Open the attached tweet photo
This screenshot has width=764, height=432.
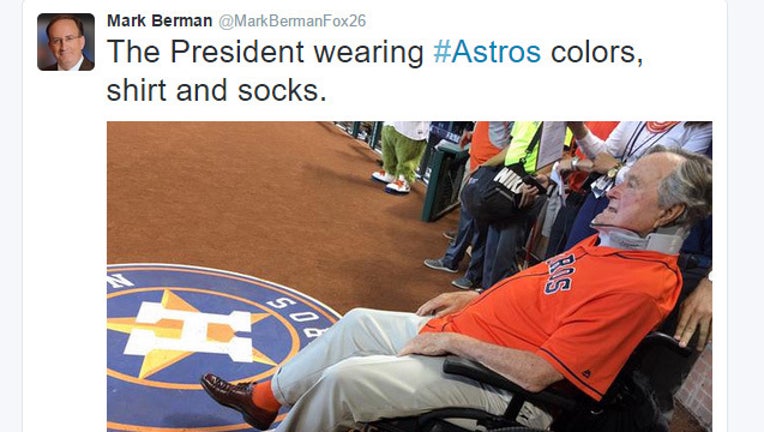409,276
